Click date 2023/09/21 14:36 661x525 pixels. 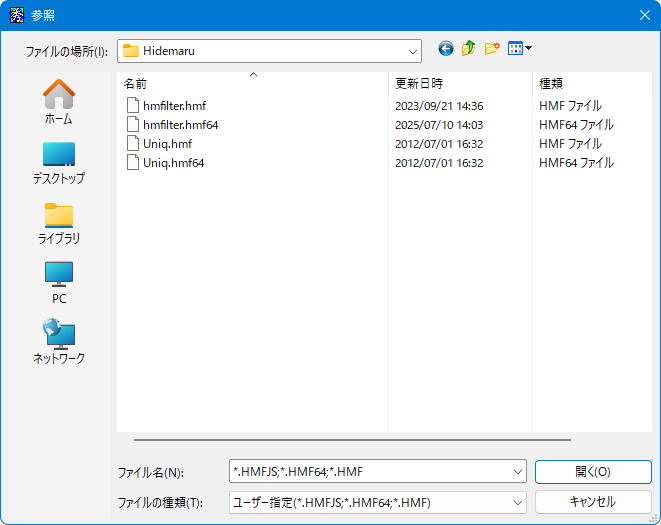pyautogui.click(x=439, y=106)
